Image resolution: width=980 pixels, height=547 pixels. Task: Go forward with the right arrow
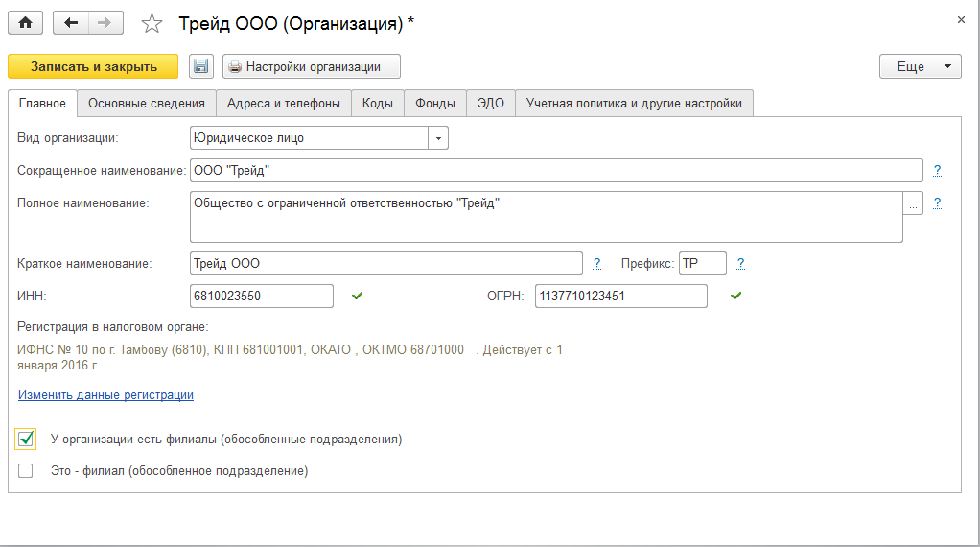tap(105, 23)
